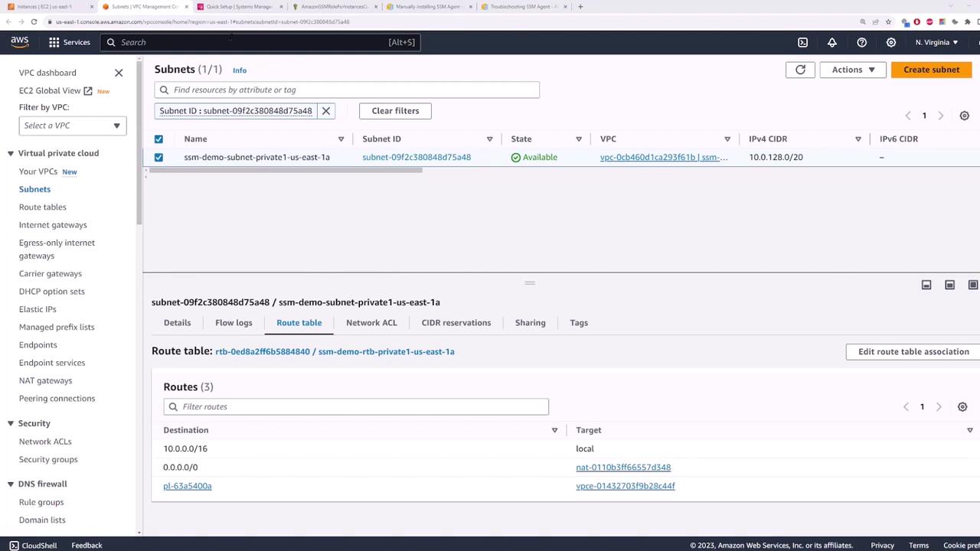Remove the Subnet ID filter chip
Viewport: 980px width, 551px height.
click(326, 111)
